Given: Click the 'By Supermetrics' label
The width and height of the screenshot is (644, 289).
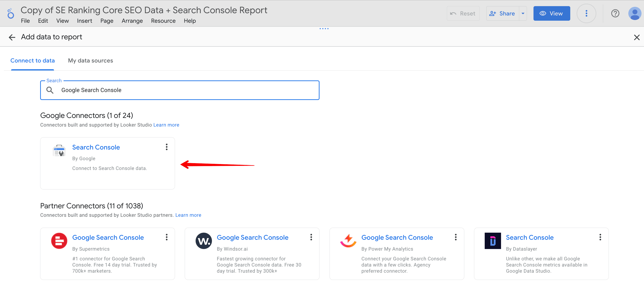Looking at the screenshot, I should pyautogui.click(x=91, y=249).
